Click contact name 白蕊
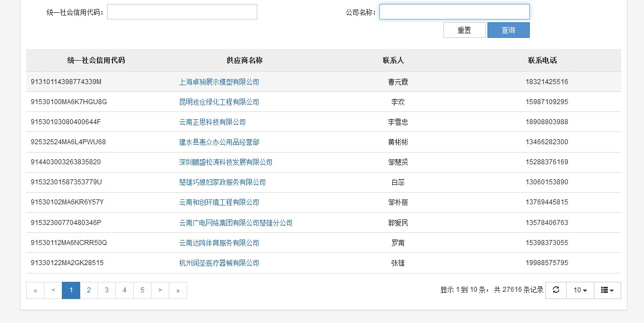This screenshot has width=644, height=323. (x=398, y=182)
